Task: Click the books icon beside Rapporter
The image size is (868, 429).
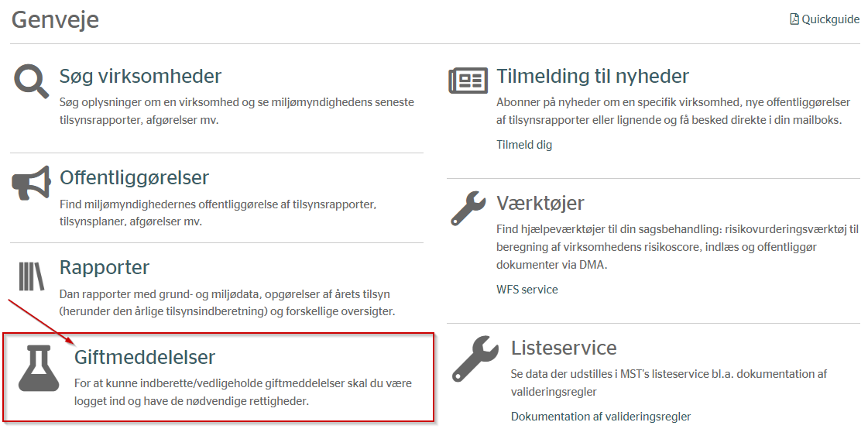Action: (33, 277)
